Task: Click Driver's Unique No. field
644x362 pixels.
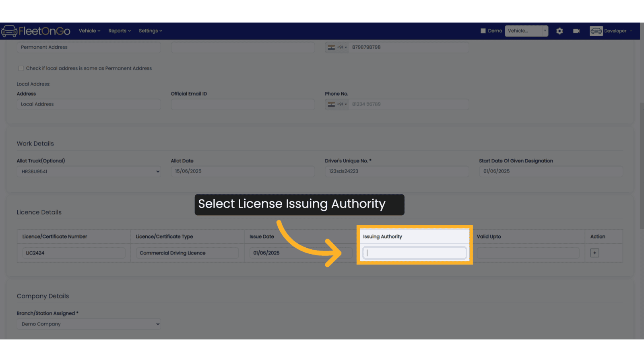Action: click(397, 171)
